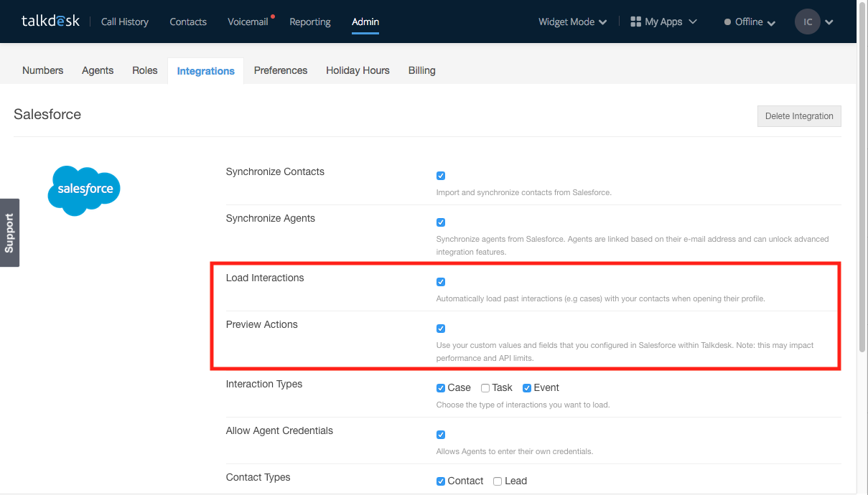Click the IC user avatar
Viewport: 868px width, 495px height.
(808, 22)
